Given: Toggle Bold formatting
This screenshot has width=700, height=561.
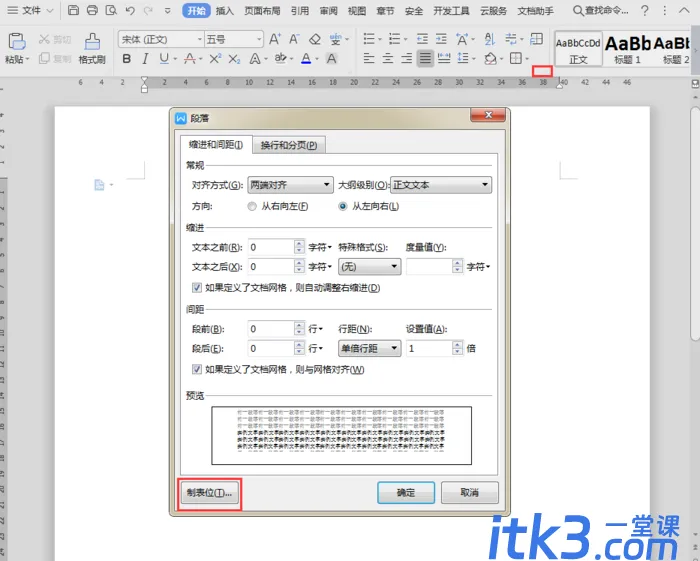Looking at the screenshot, I should point(127,58).
